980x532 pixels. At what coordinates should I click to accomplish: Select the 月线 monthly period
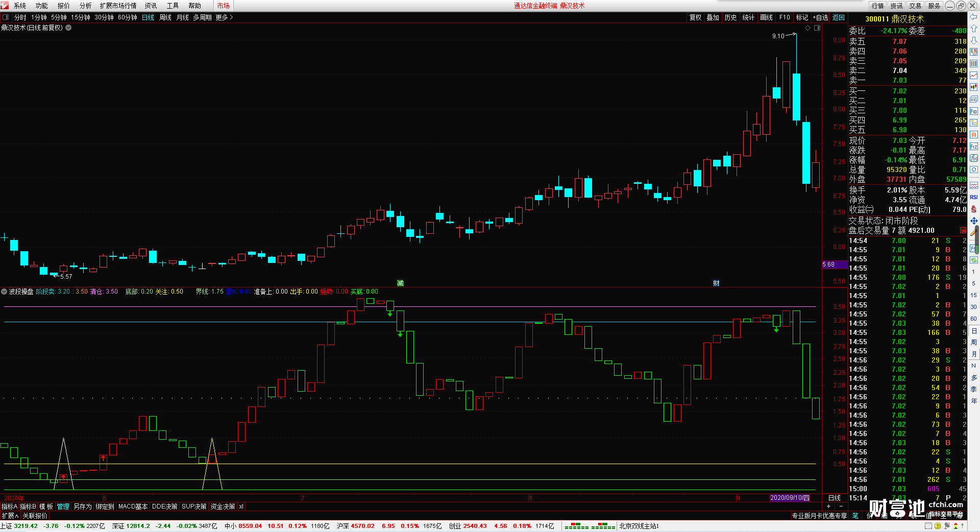tap(183, 17)
